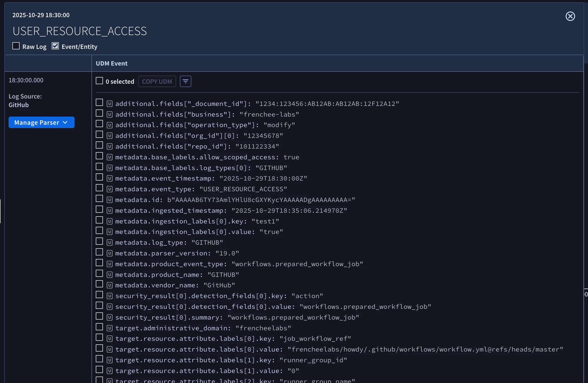Click the UDM Event column header
Viewport: 588px width, 383px height.
pos(112,63)
